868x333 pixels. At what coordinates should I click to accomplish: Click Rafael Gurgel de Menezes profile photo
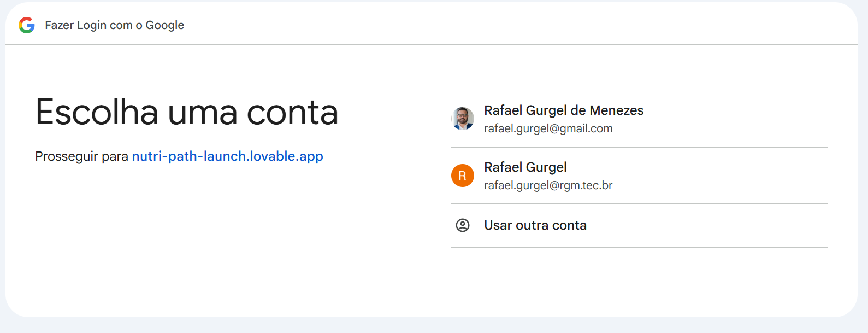[x=463, y=119]
